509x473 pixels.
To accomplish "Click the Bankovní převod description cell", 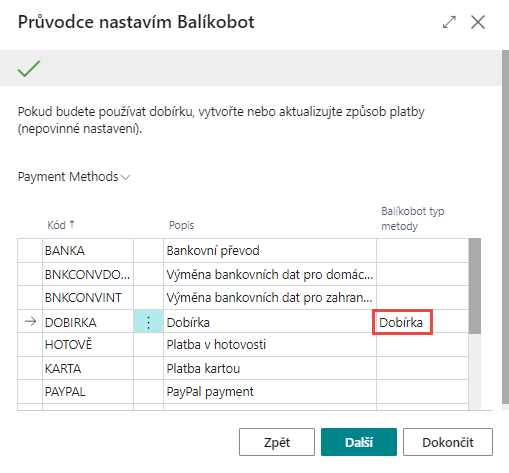I will 270,251.
